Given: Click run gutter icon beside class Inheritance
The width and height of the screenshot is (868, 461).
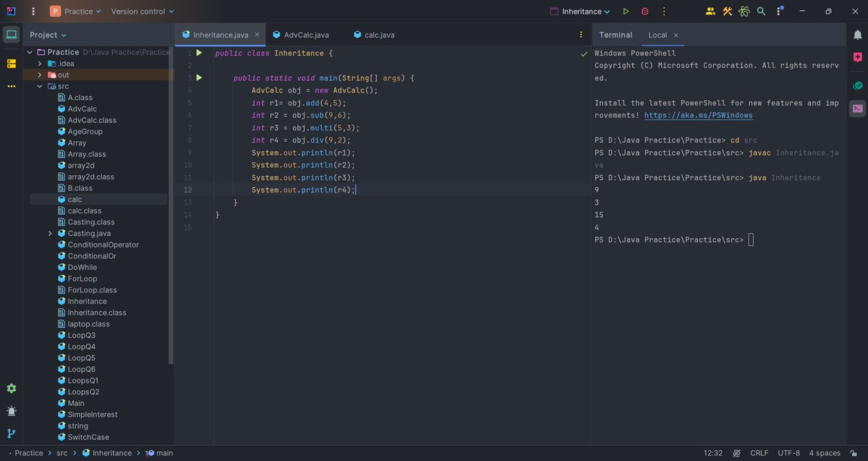Looking at the screenshot, I should point(200,53).
